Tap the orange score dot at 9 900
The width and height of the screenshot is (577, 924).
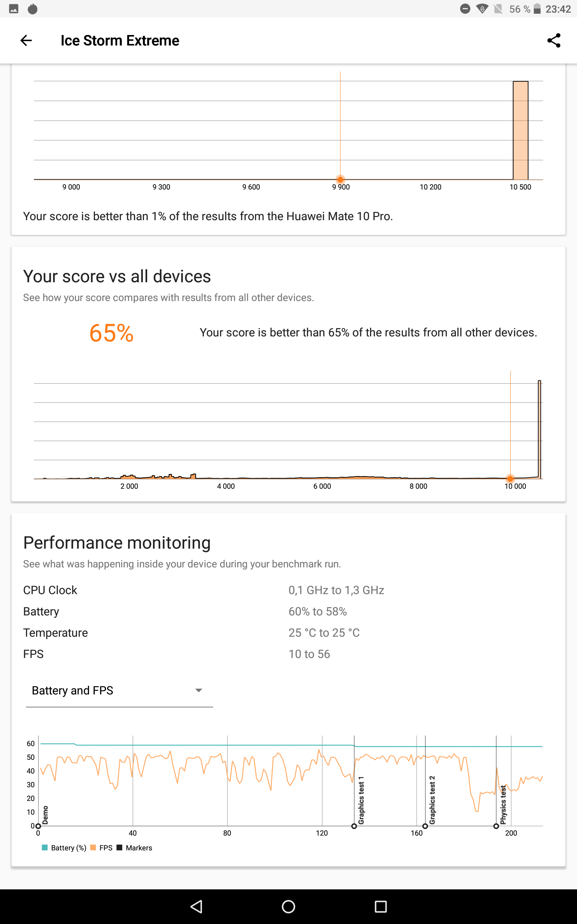[x=340, y=179]
